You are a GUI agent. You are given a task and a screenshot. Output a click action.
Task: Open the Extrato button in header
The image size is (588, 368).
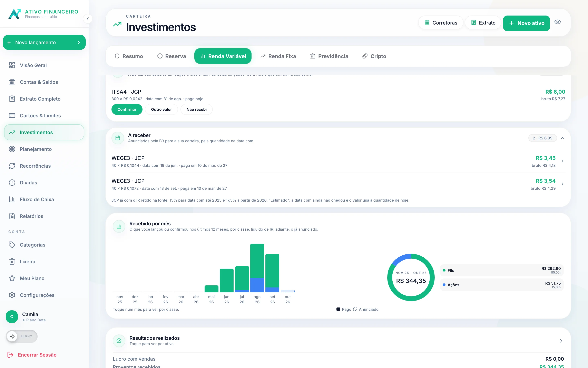click(483, 23)
